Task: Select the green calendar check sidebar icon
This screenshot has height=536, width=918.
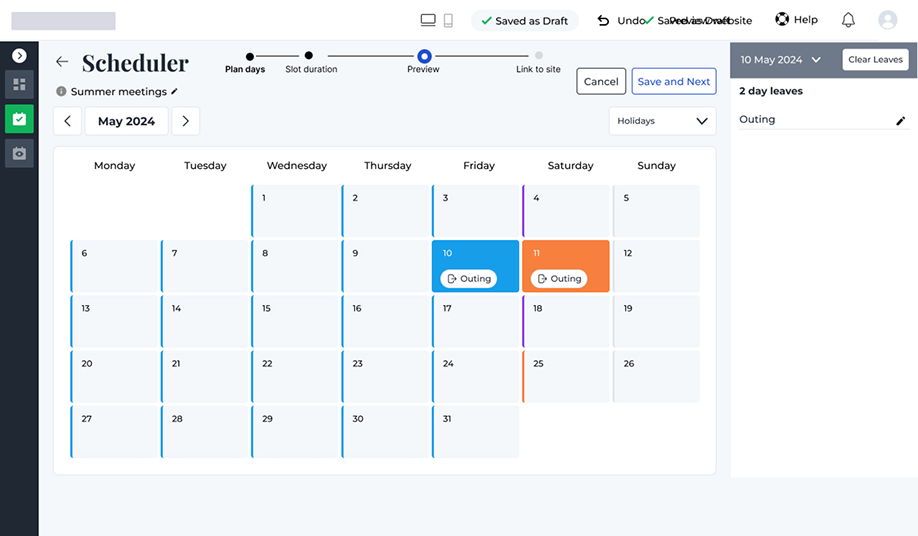Action: tap(19, 119)
